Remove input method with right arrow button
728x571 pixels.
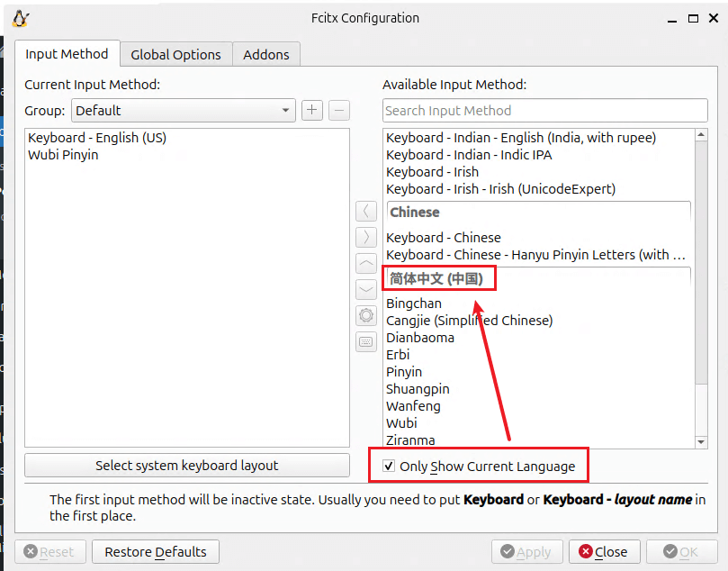[366, 238]
